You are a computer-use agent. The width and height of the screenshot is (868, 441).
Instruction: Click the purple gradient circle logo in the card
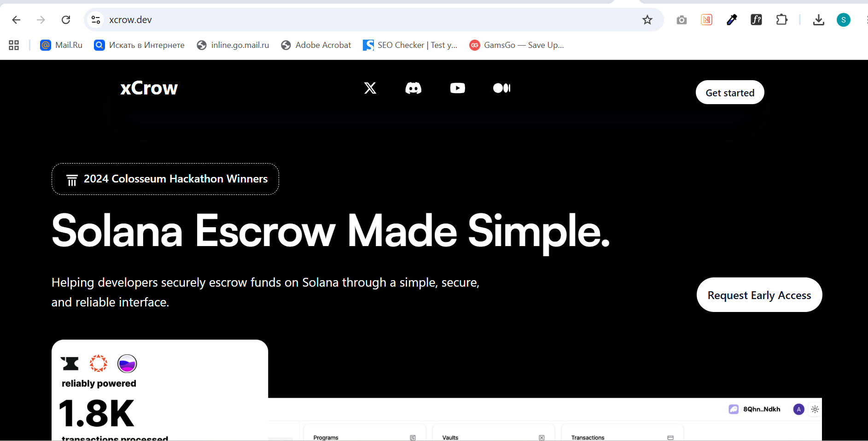point(127,364)
